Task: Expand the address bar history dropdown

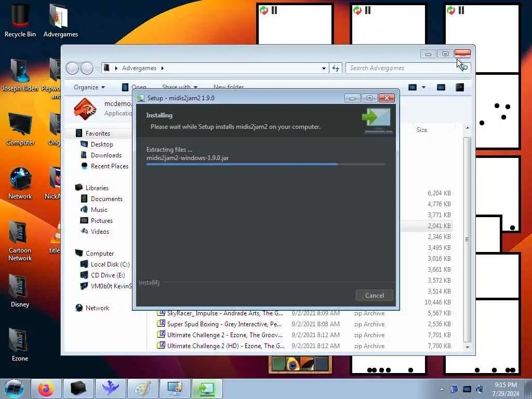Action: pos(324,68)
